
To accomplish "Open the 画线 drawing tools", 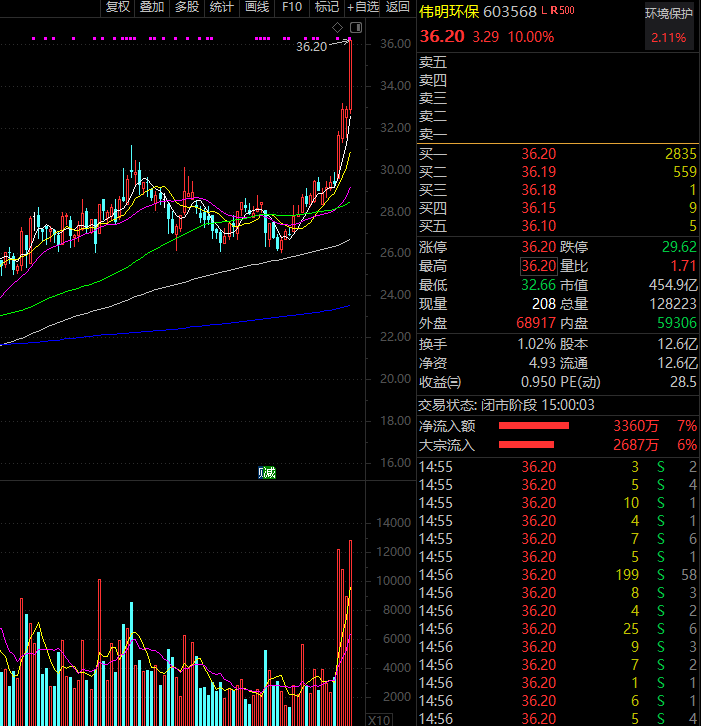I will click(x=257, y=7).
